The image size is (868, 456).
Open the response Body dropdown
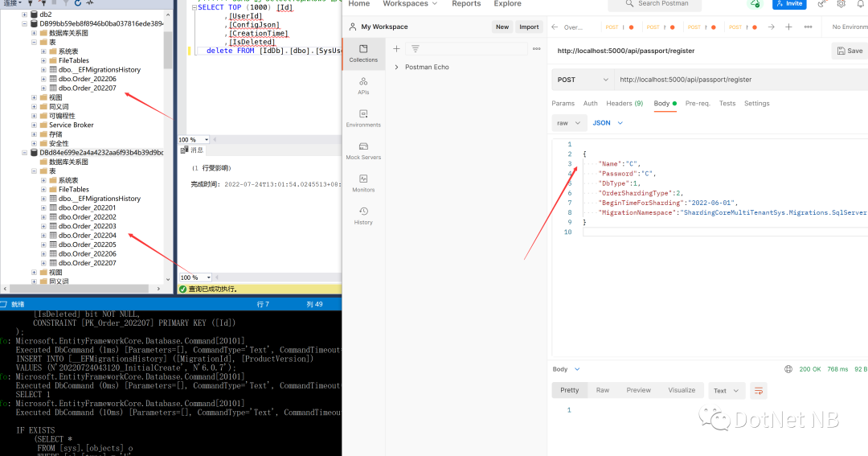point(566,369)
